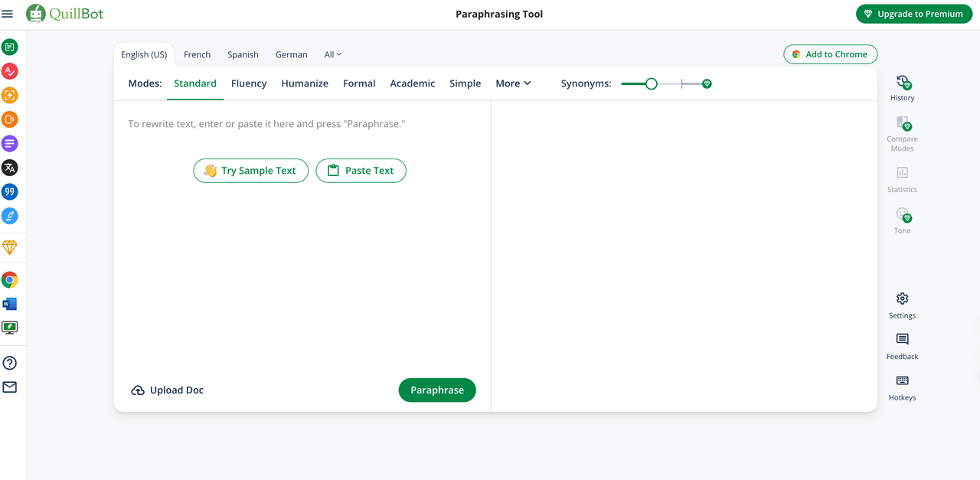Open the Contact Us mail icon
The width and height of the screenshot is (980, 480).
pos(10,387)
